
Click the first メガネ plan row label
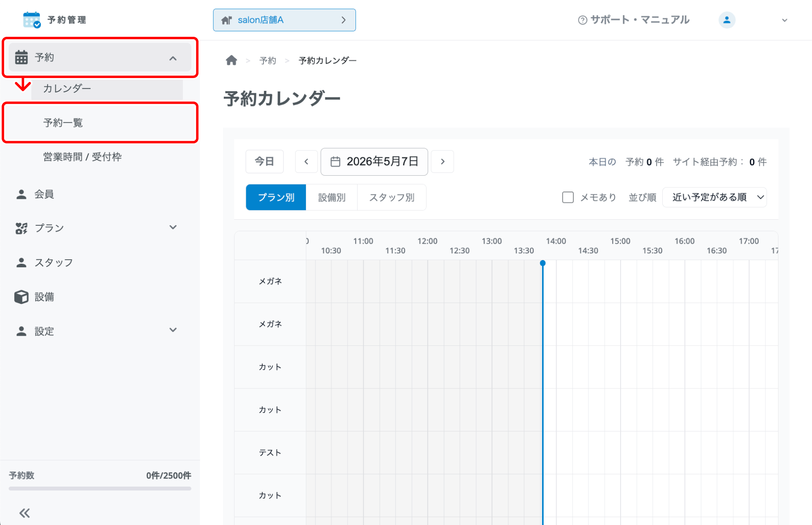pyautogui.click(x=270, y=281)
